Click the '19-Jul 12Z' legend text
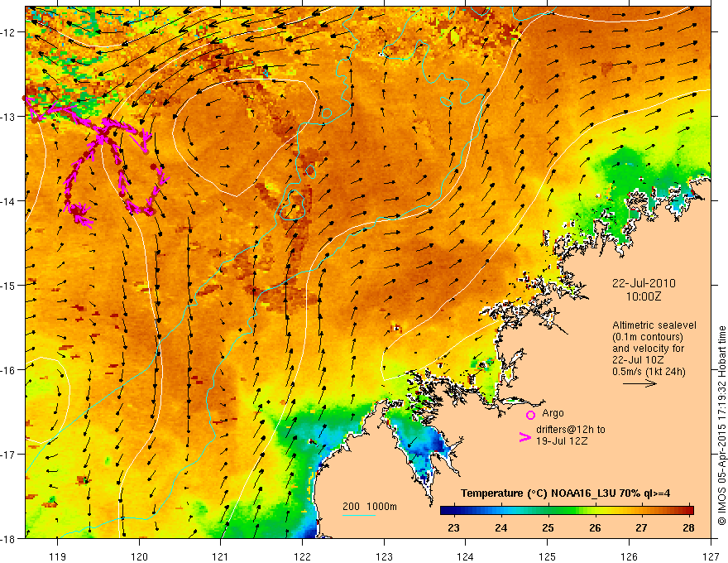The width and height of the screenshot is (728, 563). 562,440
